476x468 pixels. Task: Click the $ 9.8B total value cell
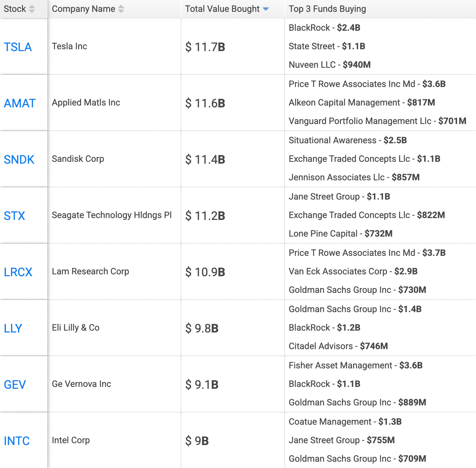202,328
